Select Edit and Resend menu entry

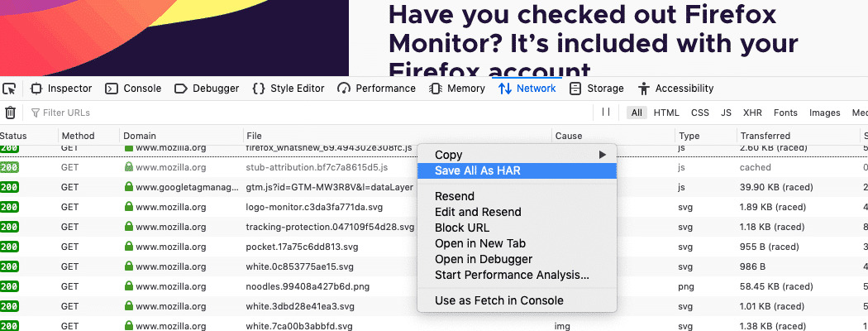[478, 212]
